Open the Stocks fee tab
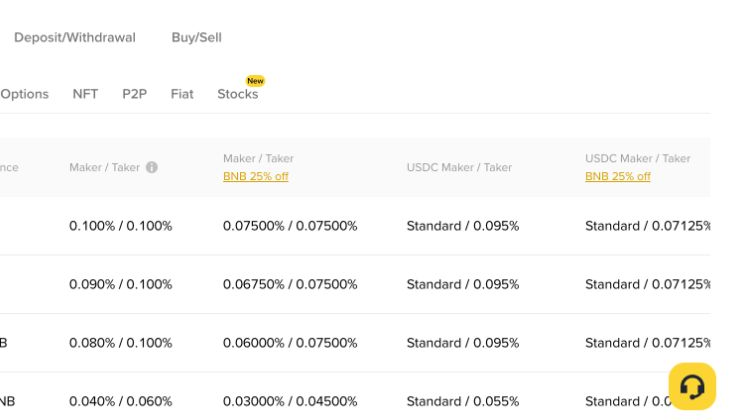 [x=238, y=94]
